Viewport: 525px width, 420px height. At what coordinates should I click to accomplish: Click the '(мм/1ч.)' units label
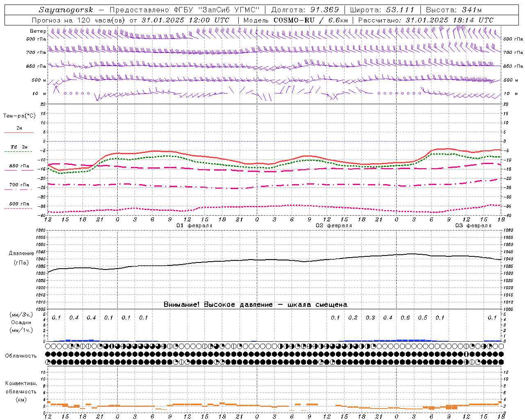coord(21,330)
